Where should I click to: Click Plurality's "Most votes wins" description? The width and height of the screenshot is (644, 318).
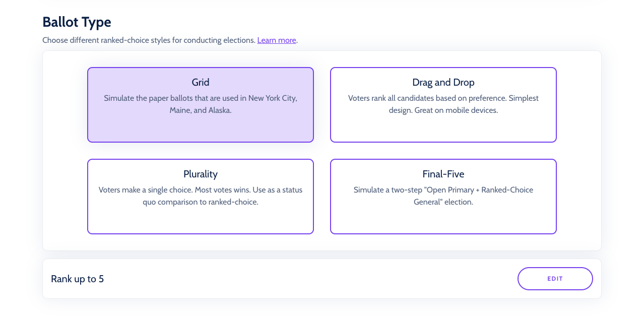click(200, 196)
